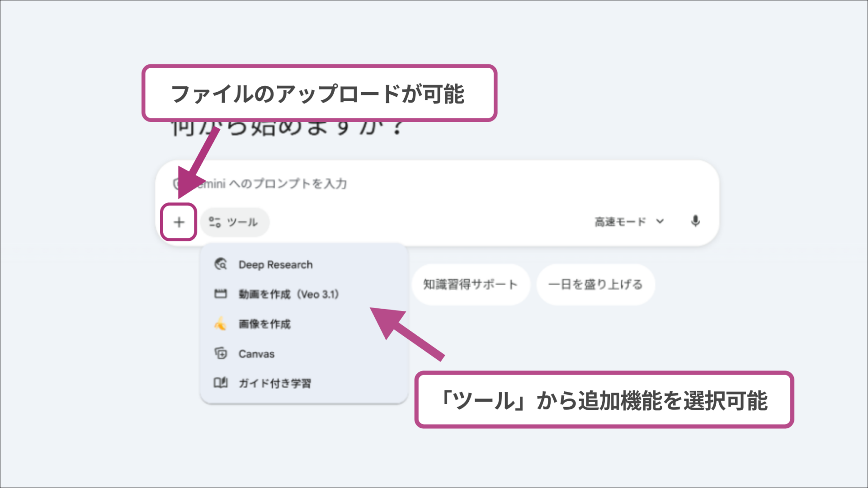Toggle Canvas mode on

pos(256,354)
